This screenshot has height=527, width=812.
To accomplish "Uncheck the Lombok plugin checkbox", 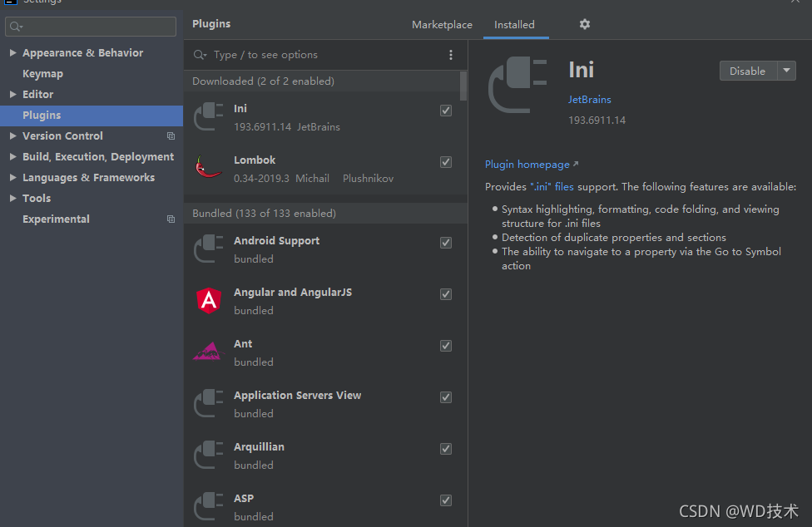I will point(446,162).
